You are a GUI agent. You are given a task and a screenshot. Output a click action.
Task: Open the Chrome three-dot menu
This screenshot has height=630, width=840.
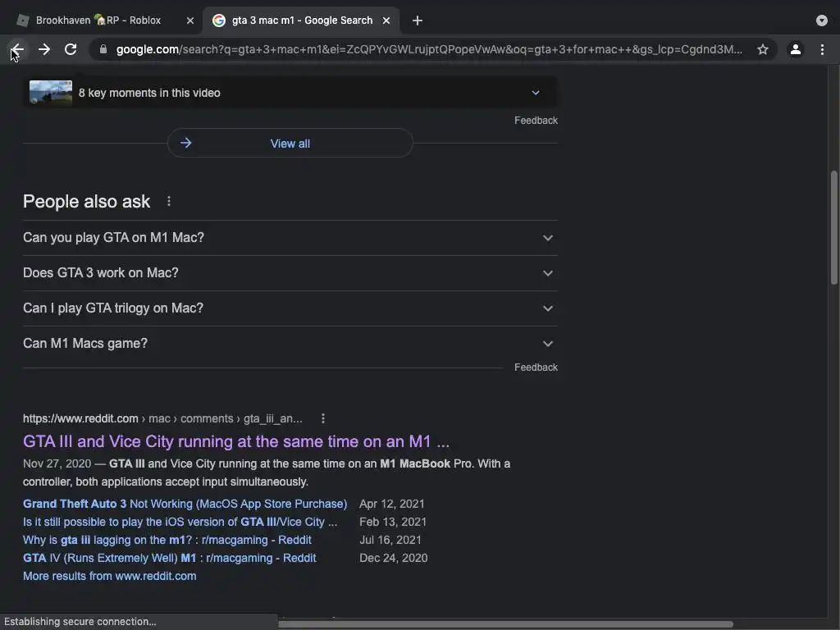coord(822,50)
